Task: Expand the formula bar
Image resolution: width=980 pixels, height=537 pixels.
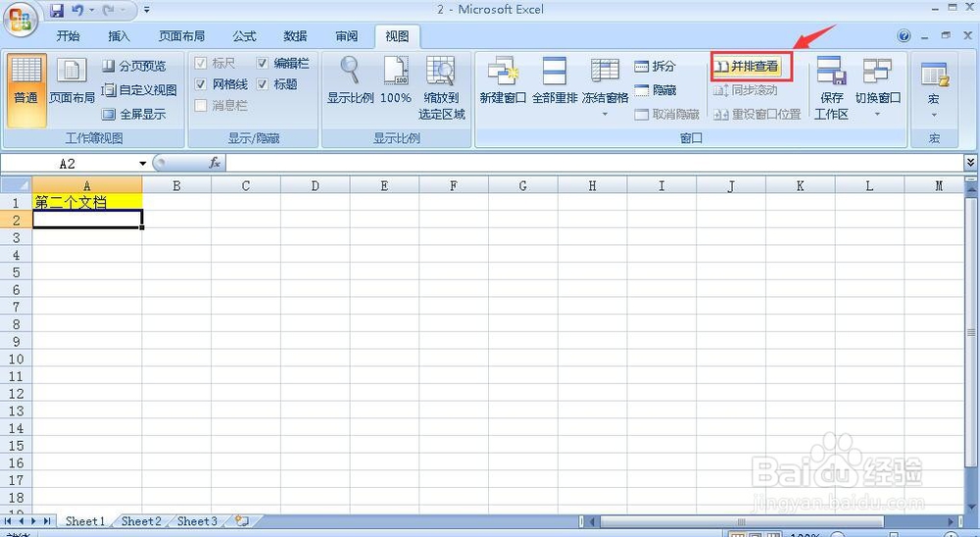Action: coord(970,163)
